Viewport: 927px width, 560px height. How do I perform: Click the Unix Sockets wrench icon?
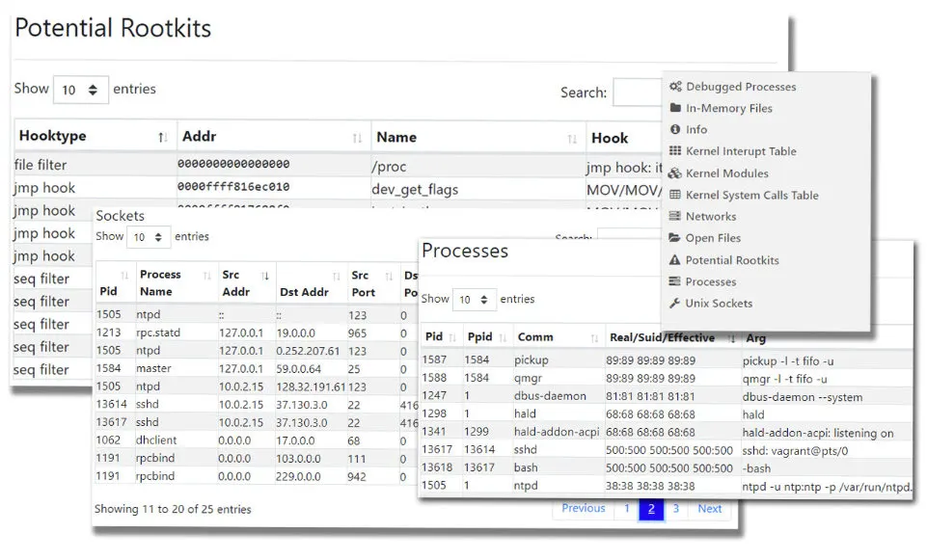(x=674, y=303)
